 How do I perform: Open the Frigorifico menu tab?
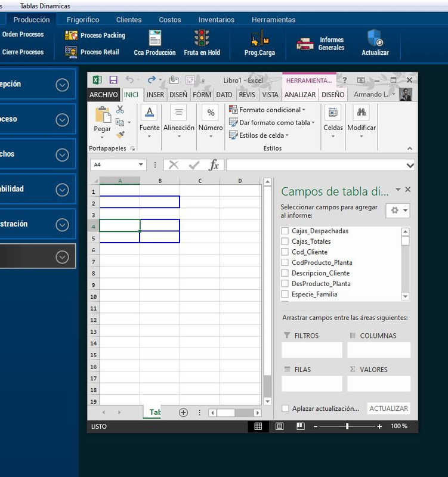tap(83, 20)
